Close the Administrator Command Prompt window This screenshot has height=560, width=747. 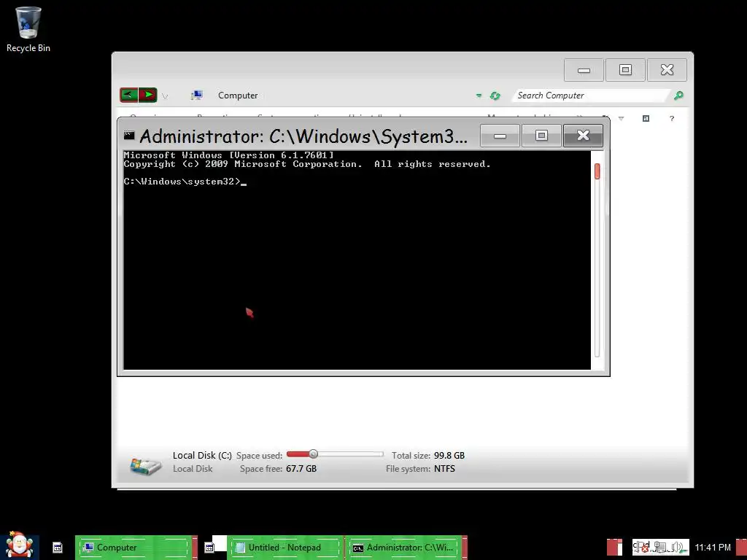(583, 136)
